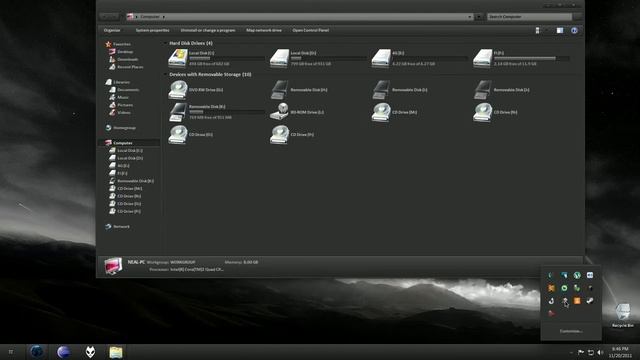Select Favorites in navigation pane

122,44
